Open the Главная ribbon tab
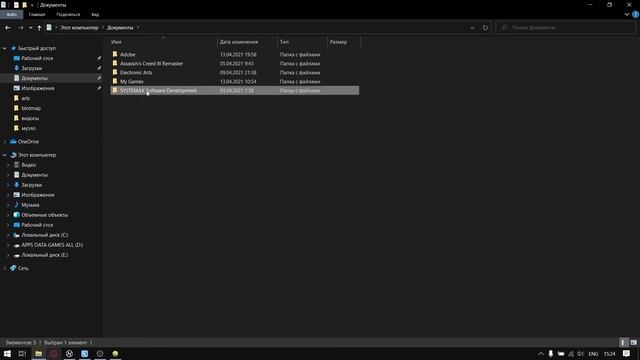Screen dimensions: 640x360 (37, 14)
